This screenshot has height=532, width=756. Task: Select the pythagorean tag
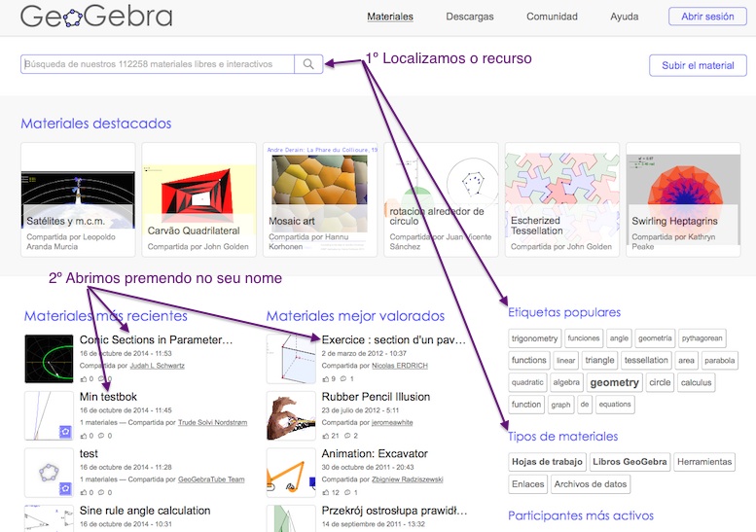tap(702, 338)
